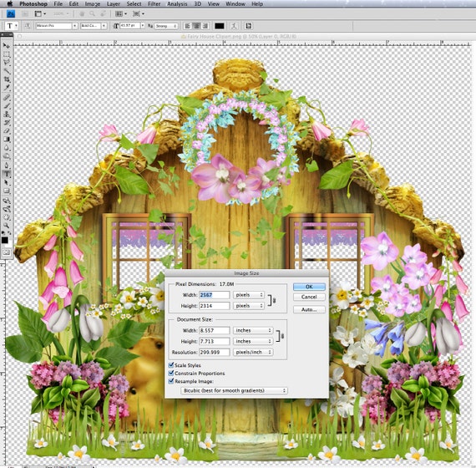
Task: Open the Screen Mode dropdown
Action: [x=139, y=14]
